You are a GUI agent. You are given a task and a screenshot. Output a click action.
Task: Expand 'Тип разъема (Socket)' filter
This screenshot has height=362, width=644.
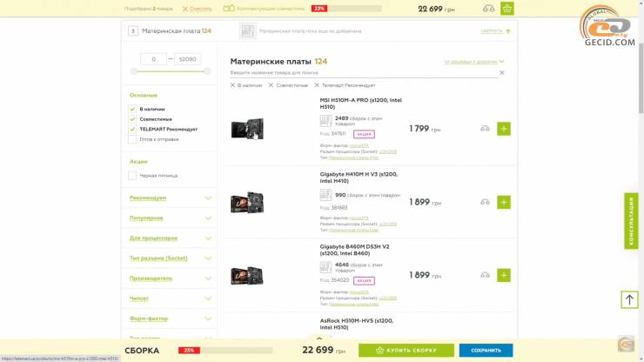point(170,258)
